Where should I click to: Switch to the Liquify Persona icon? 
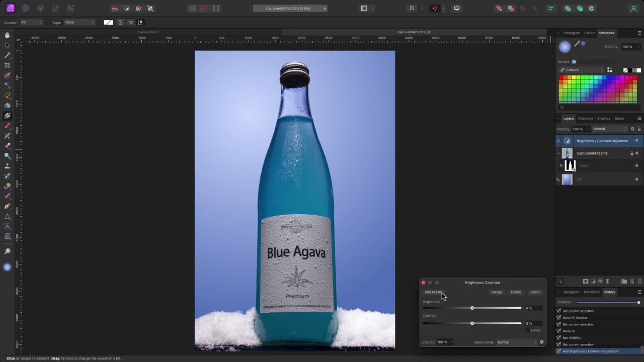point(25,8)
